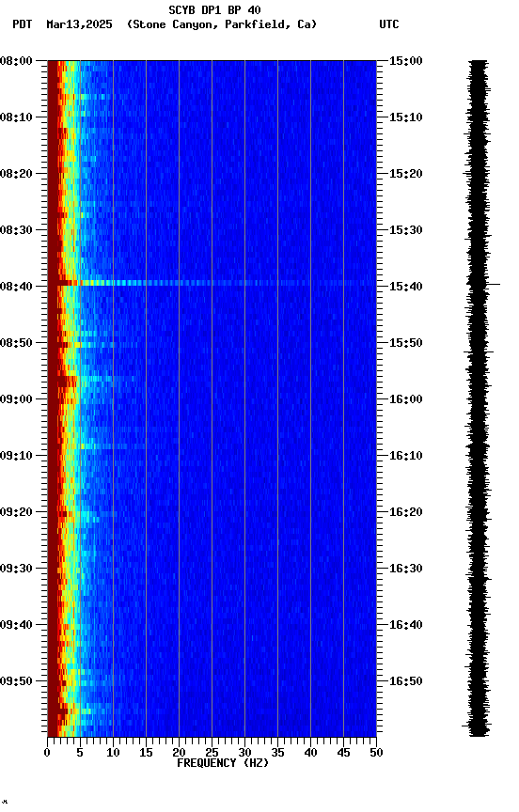
Task: Click the seismogram spike near 15:40
Action: [484, 285]
